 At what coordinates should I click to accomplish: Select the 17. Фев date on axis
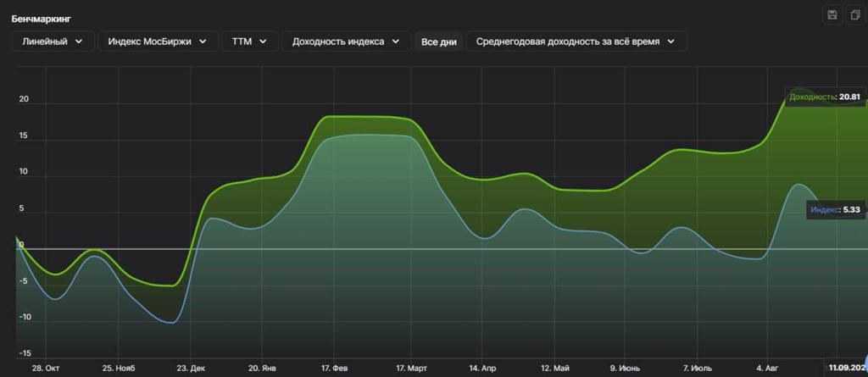click(335, 369)
